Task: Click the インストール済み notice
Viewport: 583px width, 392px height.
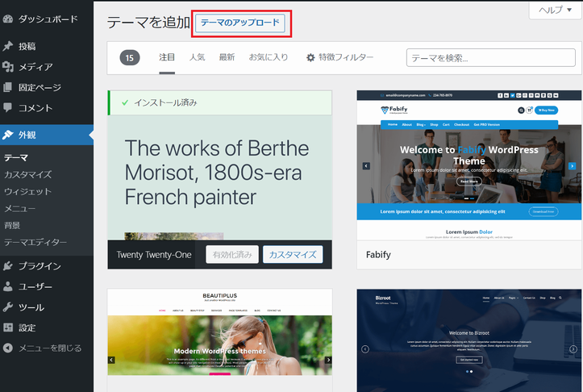Action: point(220,102)
